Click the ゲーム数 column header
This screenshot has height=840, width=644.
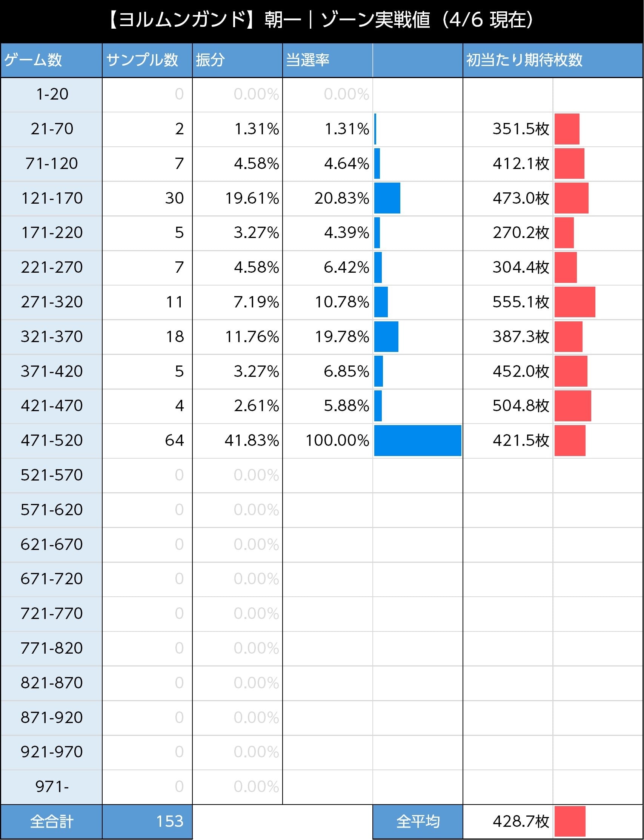click(x=33, y=60)
